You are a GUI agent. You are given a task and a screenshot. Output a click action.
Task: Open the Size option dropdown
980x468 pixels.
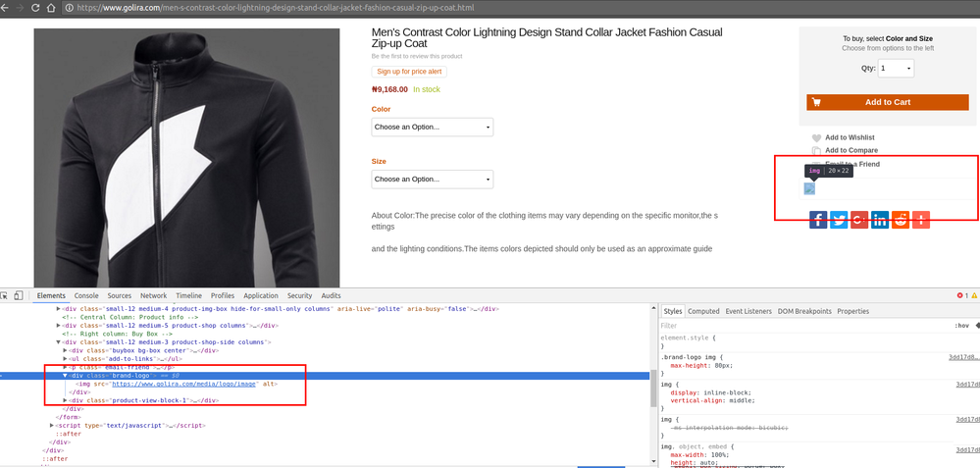(432, 180)
